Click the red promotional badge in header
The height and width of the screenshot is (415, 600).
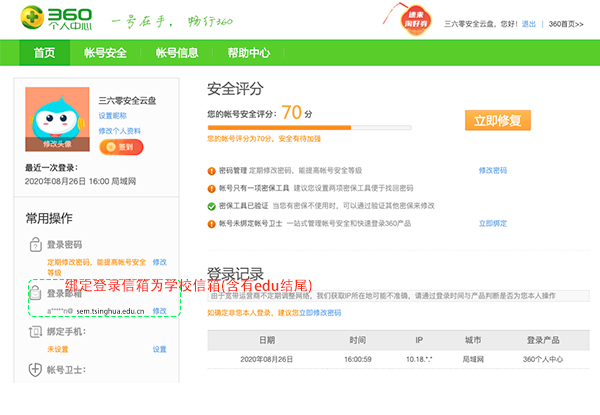416,20
